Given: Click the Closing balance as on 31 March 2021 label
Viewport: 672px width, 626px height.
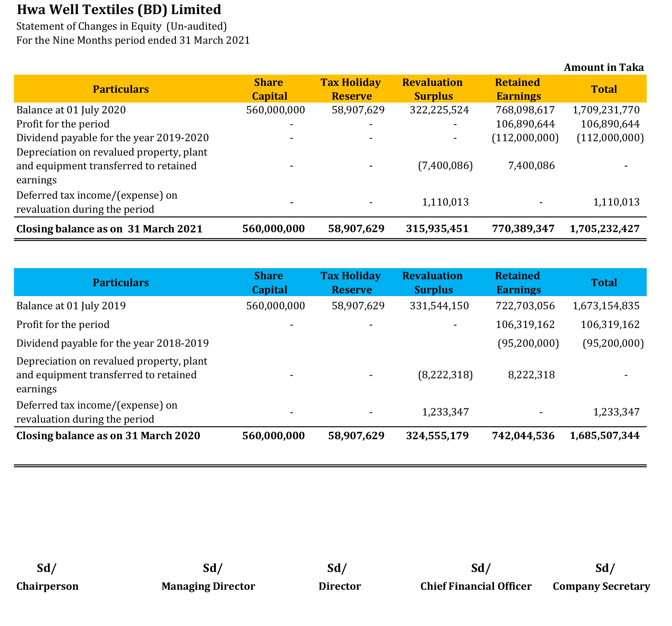Looking at the screenshot, I should pos(109,229).
